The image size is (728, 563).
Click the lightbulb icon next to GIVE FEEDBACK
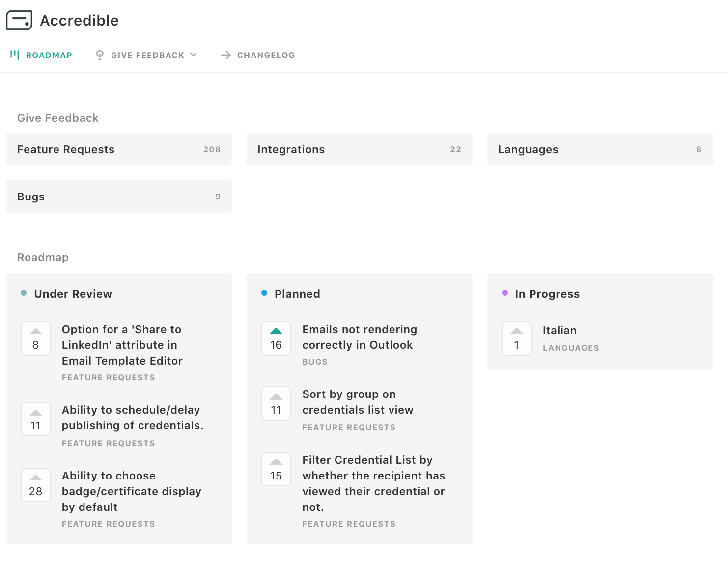coord(99,55)
